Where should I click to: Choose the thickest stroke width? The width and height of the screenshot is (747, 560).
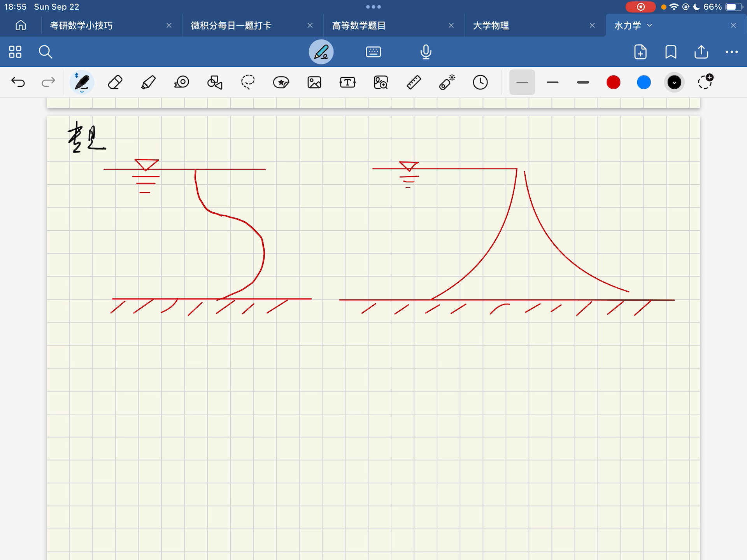(x=583, y=82)
